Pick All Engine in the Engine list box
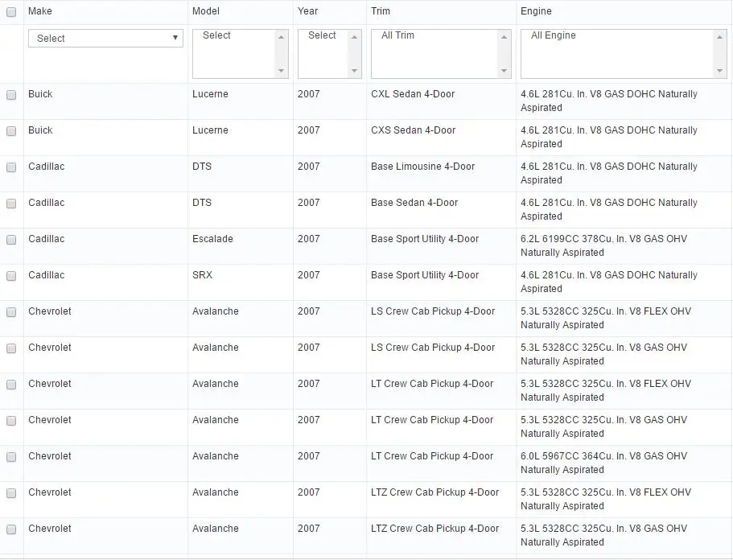This screenshot has height=560, width=733. [x=554, y=35]
